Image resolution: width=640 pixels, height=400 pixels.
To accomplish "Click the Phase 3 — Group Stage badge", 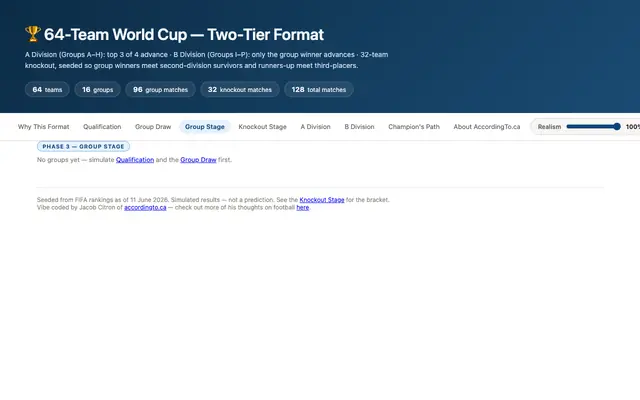I will [83, 146].
